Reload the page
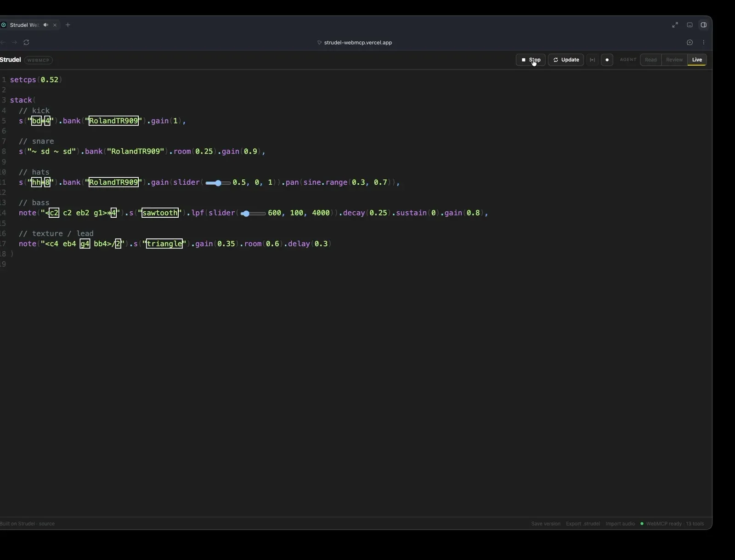 point(26,42)
